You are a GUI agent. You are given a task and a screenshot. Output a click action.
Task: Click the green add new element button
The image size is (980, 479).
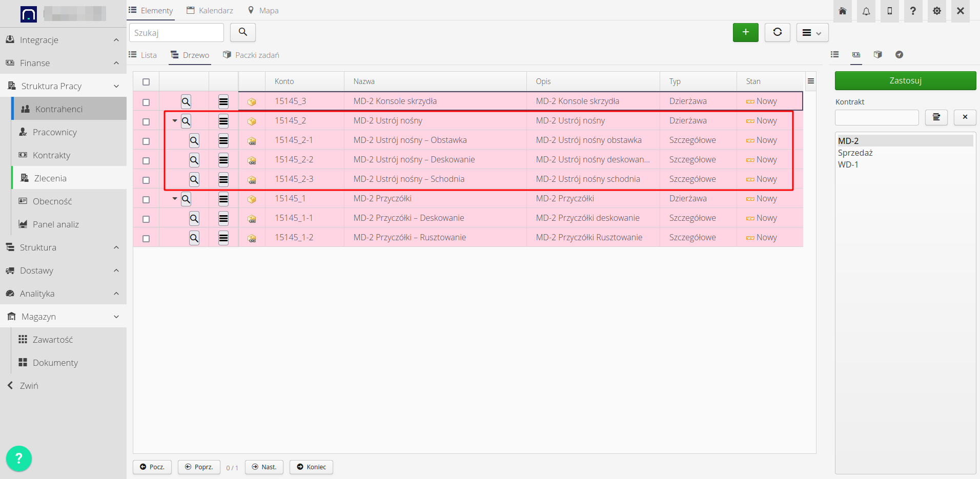(x=745, y=32)
